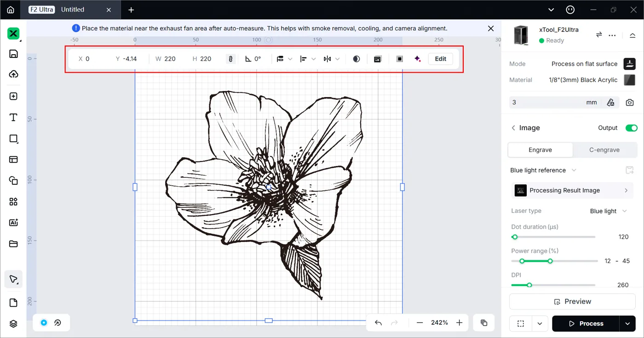Zoom in with the plus button
The width and height of the screenshot is (644, 338).
click(x=460, y=323)
